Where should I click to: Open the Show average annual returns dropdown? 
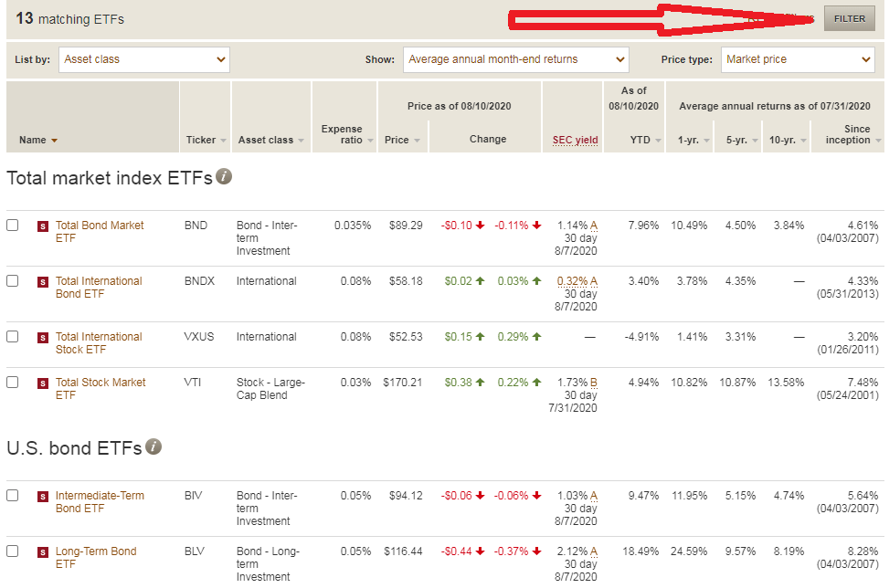click(x=516, y=59)
